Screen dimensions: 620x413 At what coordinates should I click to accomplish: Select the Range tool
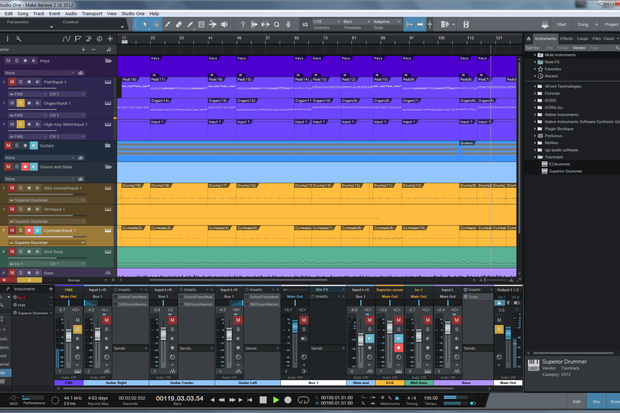tap(156, 25)
